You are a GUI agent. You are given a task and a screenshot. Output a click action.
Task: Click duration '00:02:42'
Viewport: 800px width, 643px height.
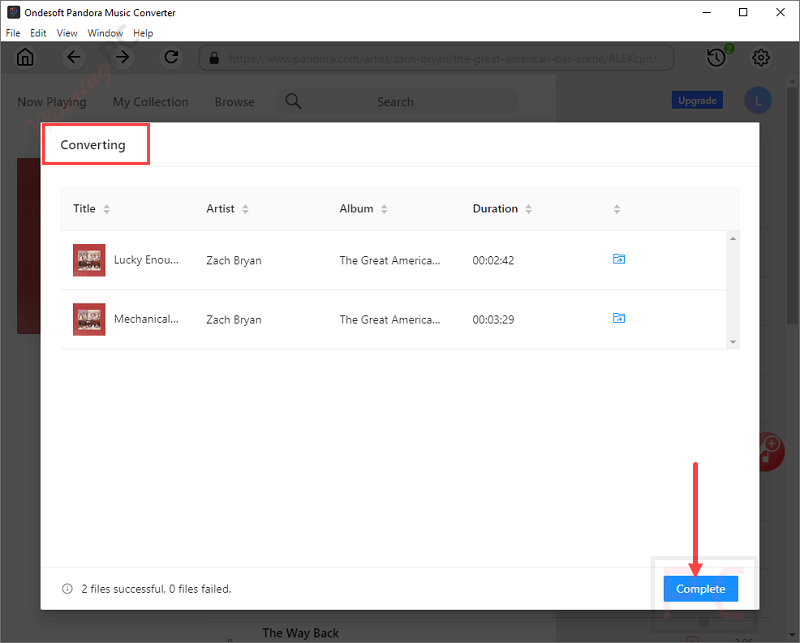(493, 260)
